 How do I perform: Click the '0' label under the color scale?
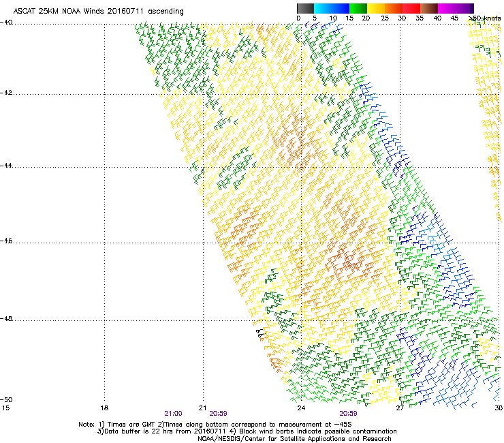(298, 18)
